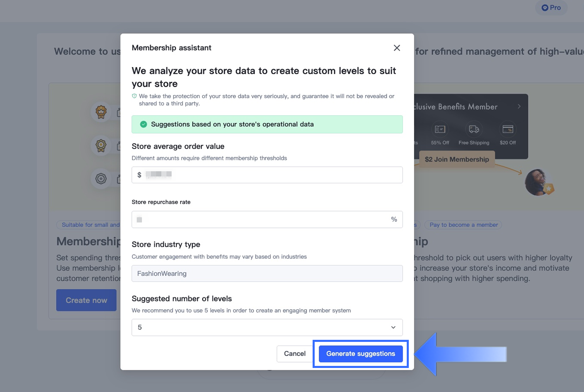Click the $2 Join Membership label

coord(457,159)
